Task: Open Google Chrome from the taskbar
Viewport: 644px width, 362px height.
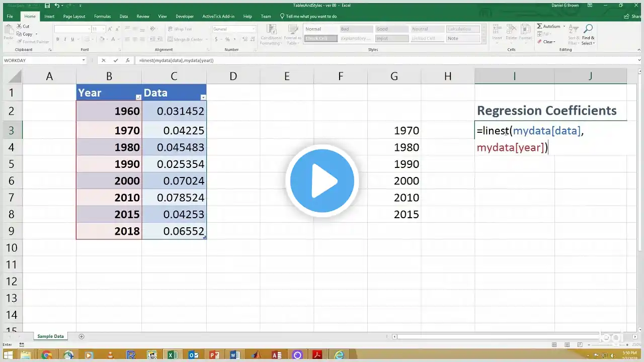Action: pos(47,355)
